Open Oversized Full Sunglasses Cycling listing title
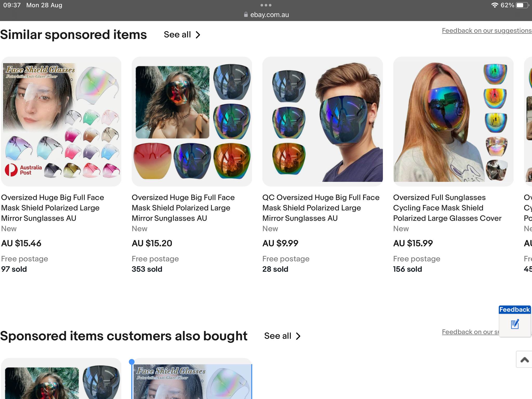Image resolution: width=532 pixels, height=399 pixels. 447,208
